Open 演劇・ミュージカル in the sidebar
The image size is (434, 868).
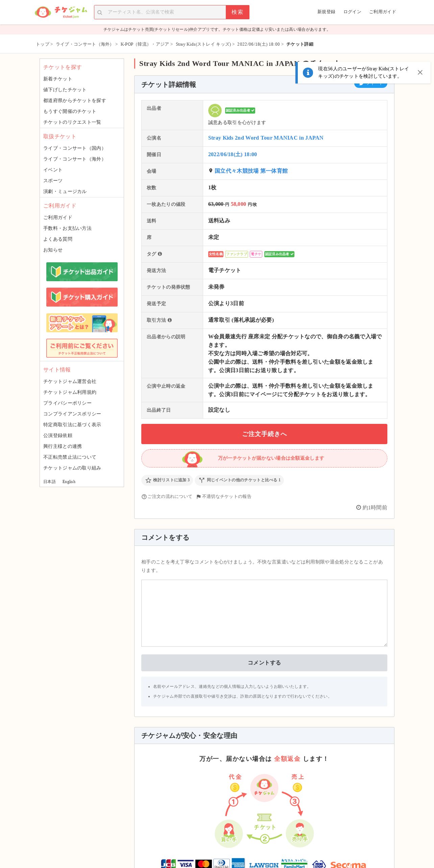pyautogui.click(x=65, y=191)
